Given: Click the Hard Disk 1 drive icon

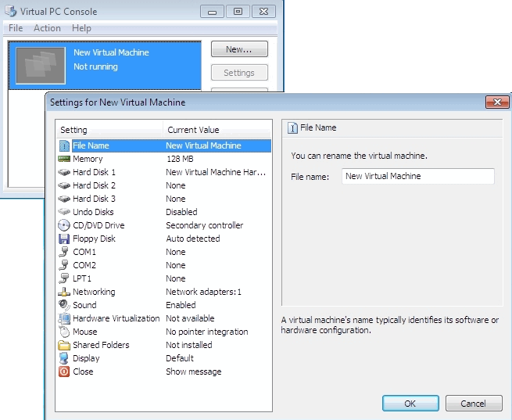Looking at the screenshot, I should [64, 172].
